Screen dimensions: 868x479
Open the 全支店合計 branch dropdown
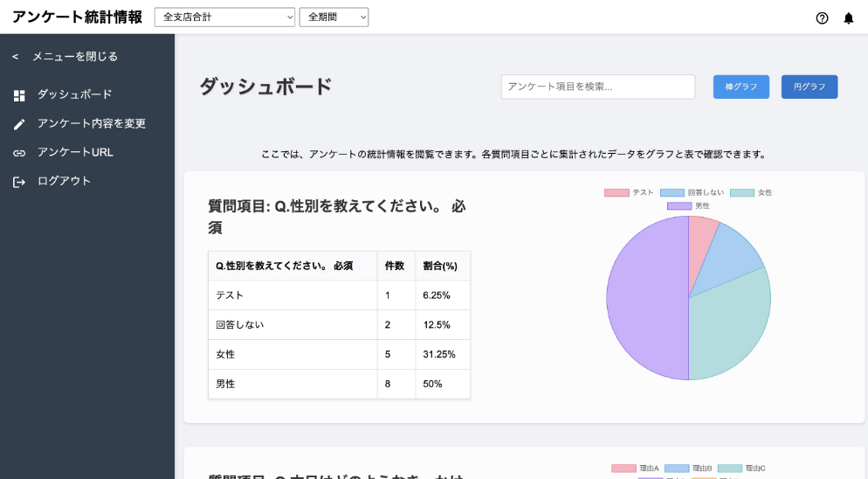(224, 17)
